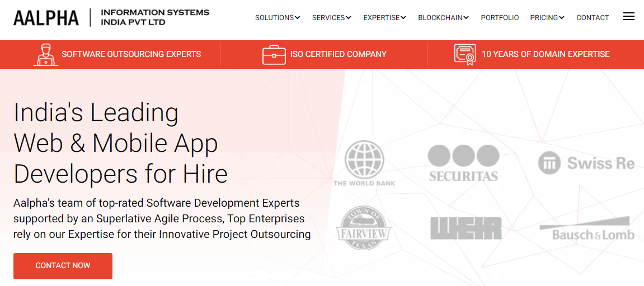Screen dimensions: 644x286
Task: Open the Contact nav link
Action: click(x=593, y=18)
